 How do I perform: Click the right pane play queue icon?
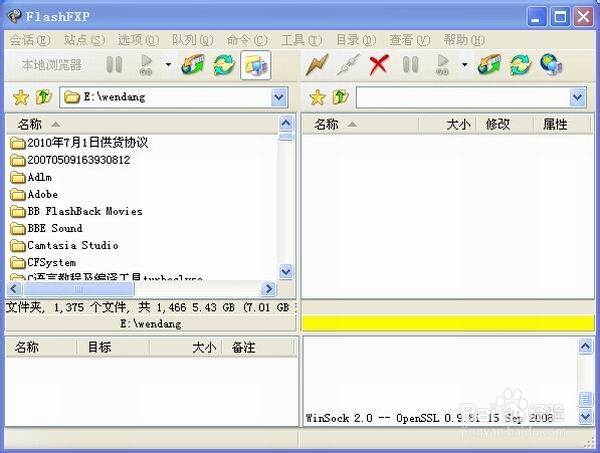click(442, 64)
